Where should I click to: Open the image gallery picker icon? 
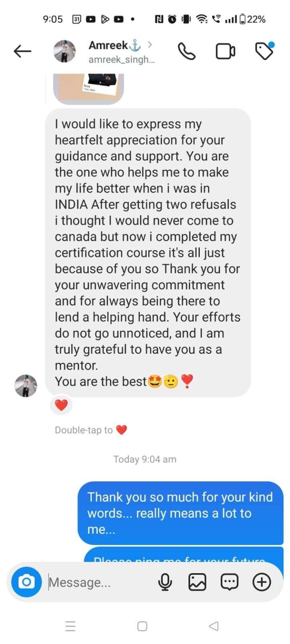point(197,582)
